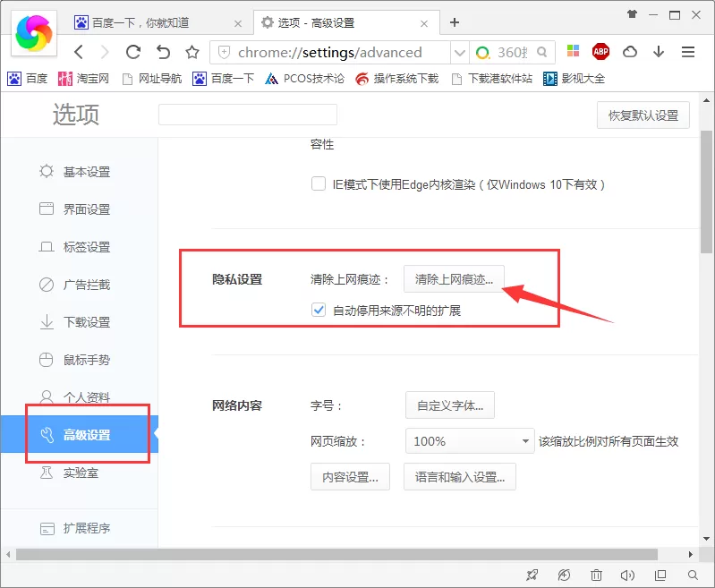This screenshot has height=588, width=715.
Task: Click the 恢复默认设置 button
Action: (643, 115)
